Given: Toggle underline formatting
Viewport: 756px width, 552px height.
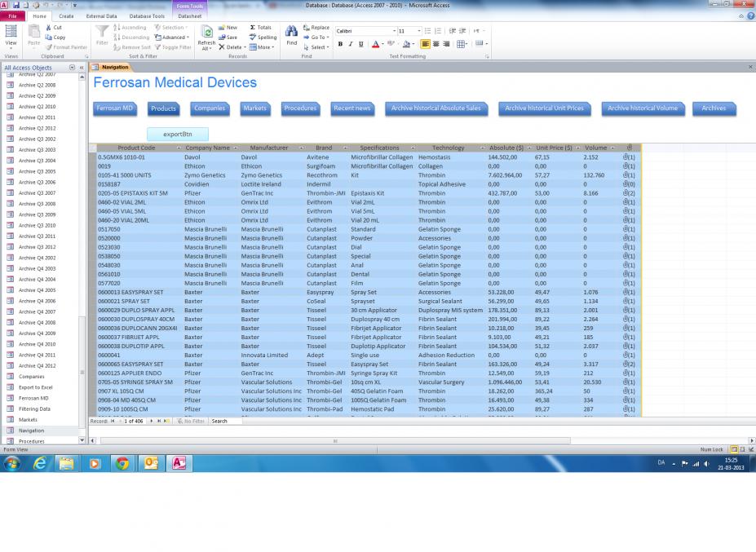Looking at the screenshot, I should tap(360, 44).
